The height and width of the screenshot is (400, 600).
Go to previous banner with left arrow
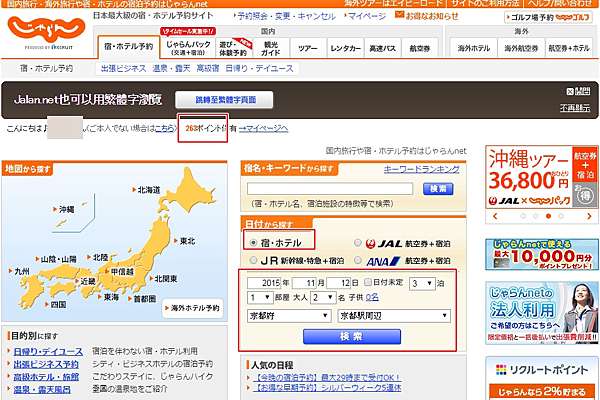click(495, 216)
